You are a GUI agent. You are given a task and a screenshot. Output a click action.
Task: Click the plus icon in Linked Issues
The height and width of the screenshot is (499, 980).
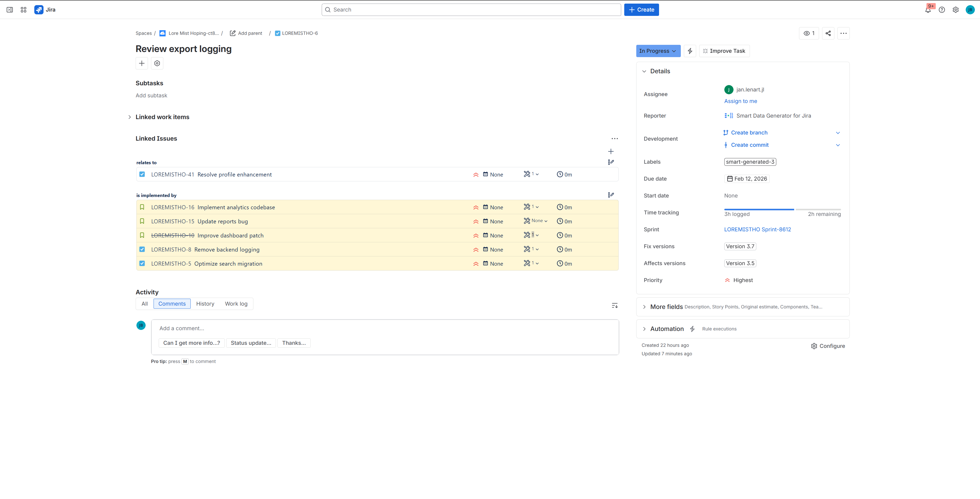(x=611, y=151)
